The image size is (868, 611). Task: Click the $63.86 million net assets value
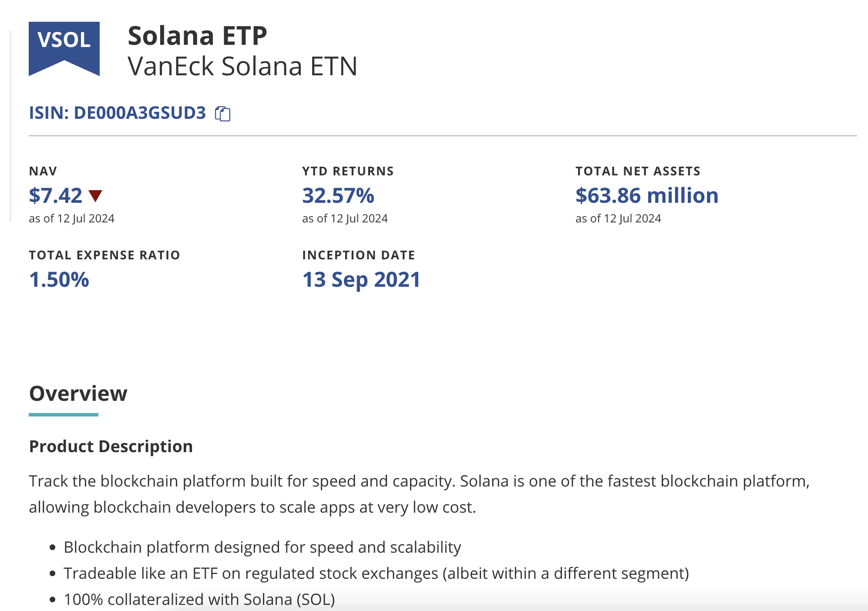click(646, 195)
